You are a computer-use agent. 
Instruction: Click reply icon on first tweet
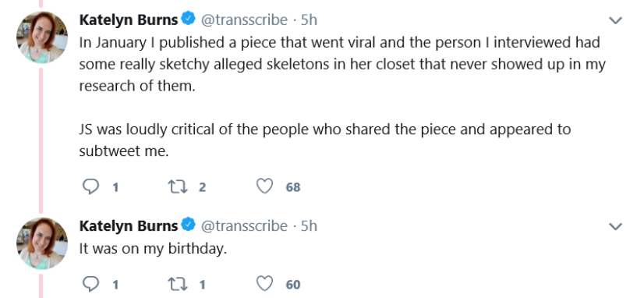coord(90,187)
